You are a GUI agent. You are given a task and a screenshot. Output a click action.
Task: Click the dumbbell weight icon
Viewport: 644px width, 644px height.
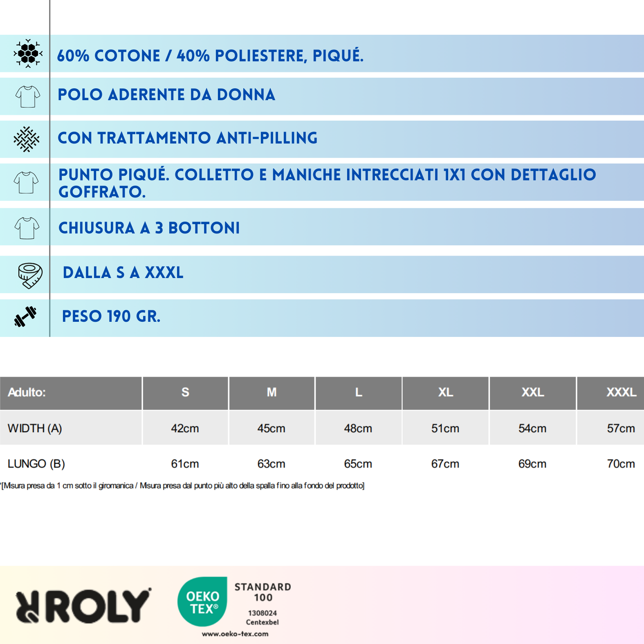coord(25,316)
